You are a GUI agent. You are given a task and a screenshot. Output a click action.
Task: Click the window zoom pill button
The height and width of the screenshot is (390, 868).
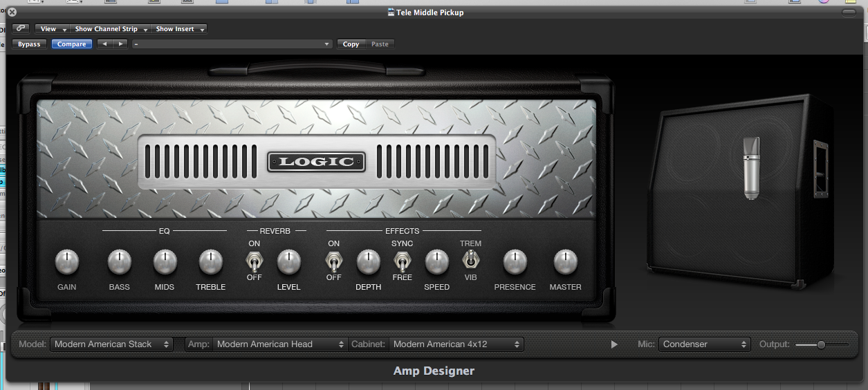[x=849, y=12]
